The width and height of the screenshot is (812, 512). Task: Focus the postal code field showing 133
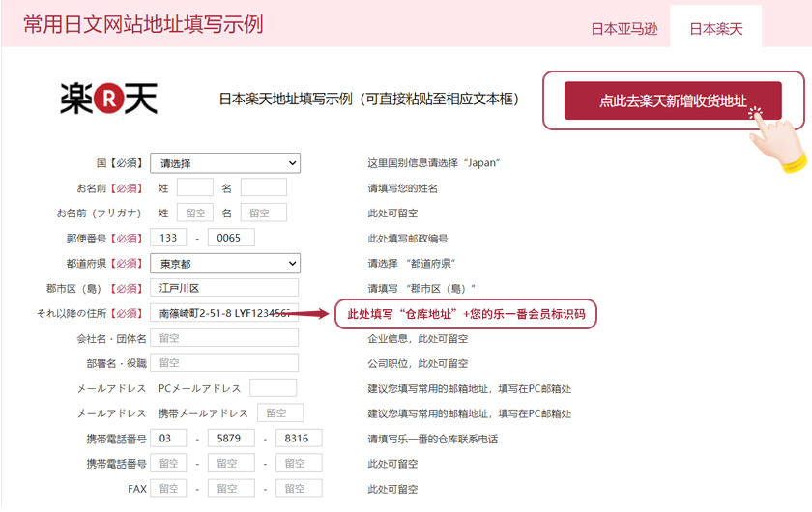(x=168, y=238)
